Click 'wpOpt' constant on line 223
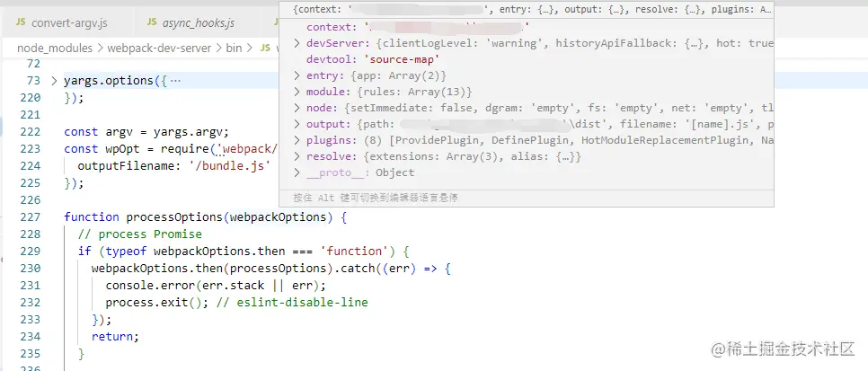Screen dimensions: 868x371 click(x=123, y=149)
